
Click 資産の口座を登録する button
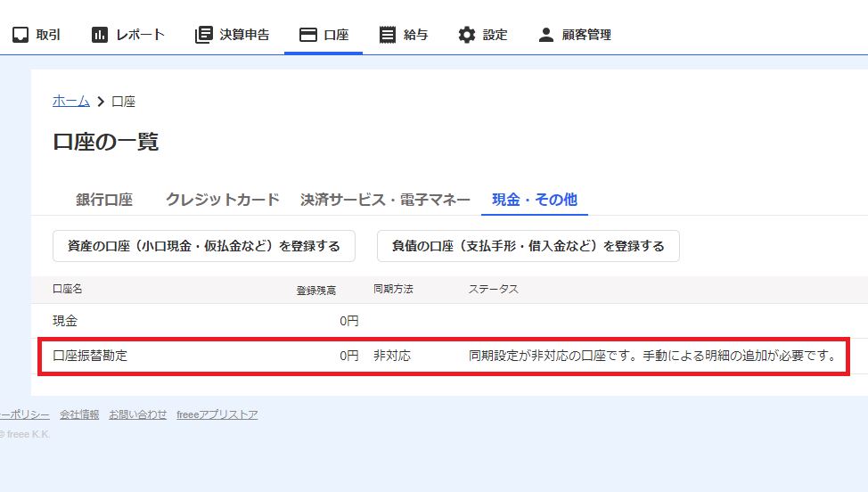pyautogui.click(x=204, y=246)
